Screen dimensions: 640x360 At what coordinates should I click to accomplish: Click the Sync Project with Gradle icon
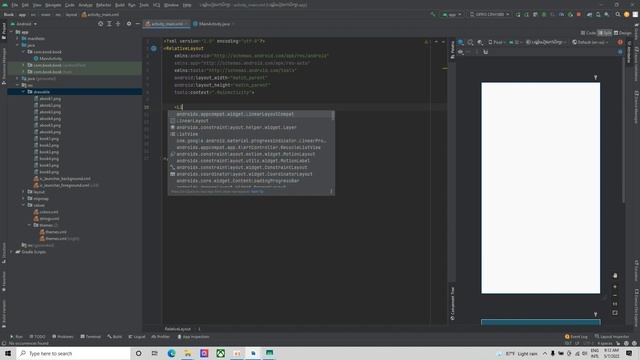pos(589,14)
